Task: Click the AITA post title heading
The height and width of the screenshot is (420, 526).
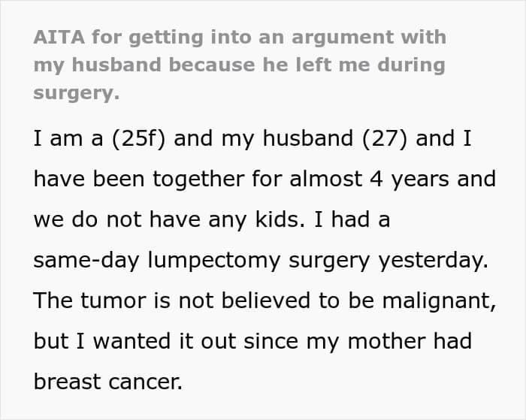Action: click(239, 65)
